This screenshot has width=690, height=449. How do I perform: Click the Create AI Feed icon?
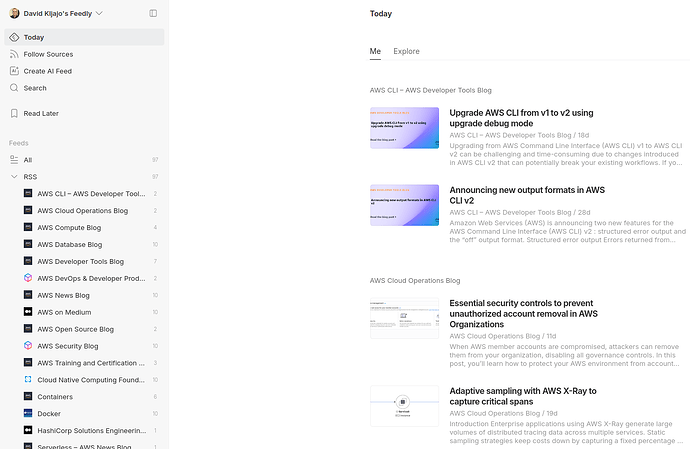point(14,71)
